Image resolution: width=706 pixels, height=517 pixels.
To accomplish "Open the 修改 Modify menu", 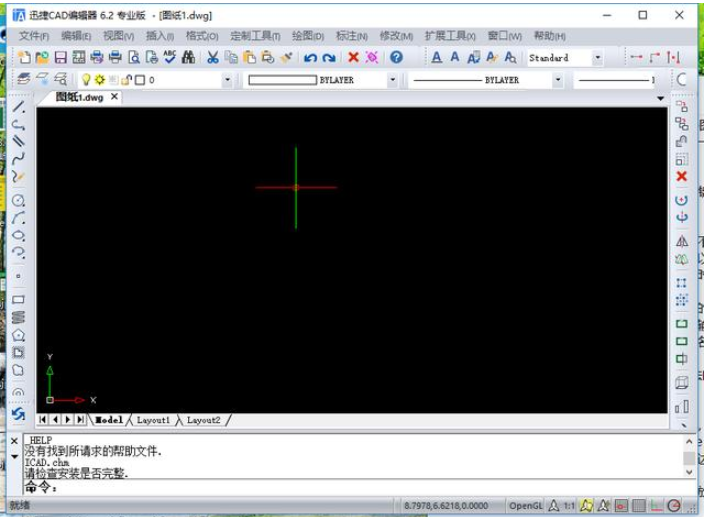I will coord(396,36).
